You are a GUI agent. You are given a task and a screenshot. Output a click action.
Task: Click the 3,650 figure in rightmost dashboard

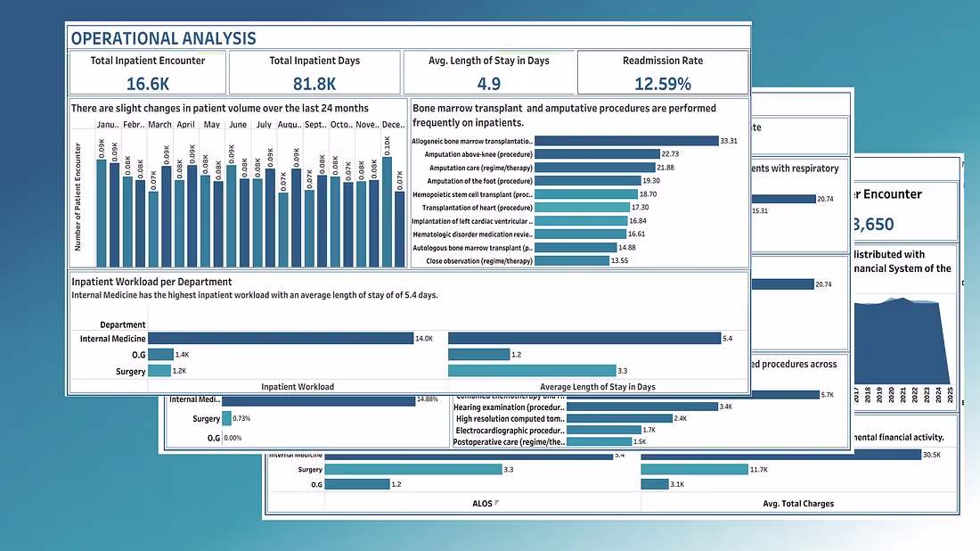click(x=873, y=224)
